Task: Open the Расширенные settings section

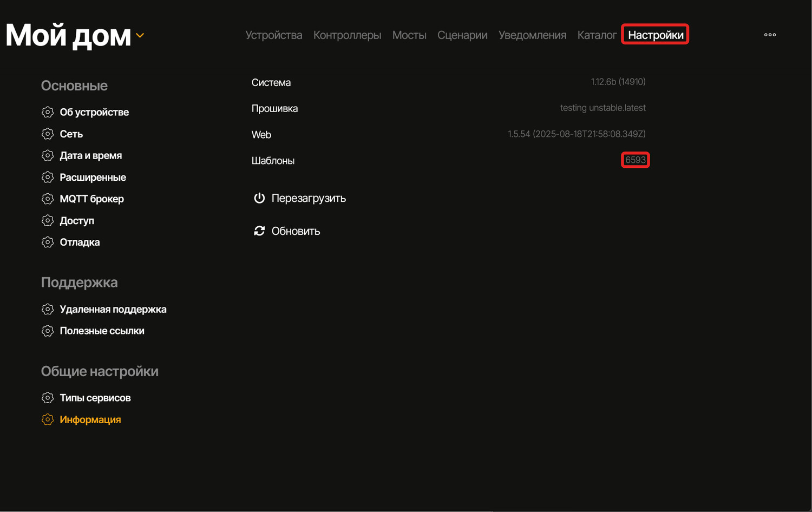Action: (x=93, y=177)
